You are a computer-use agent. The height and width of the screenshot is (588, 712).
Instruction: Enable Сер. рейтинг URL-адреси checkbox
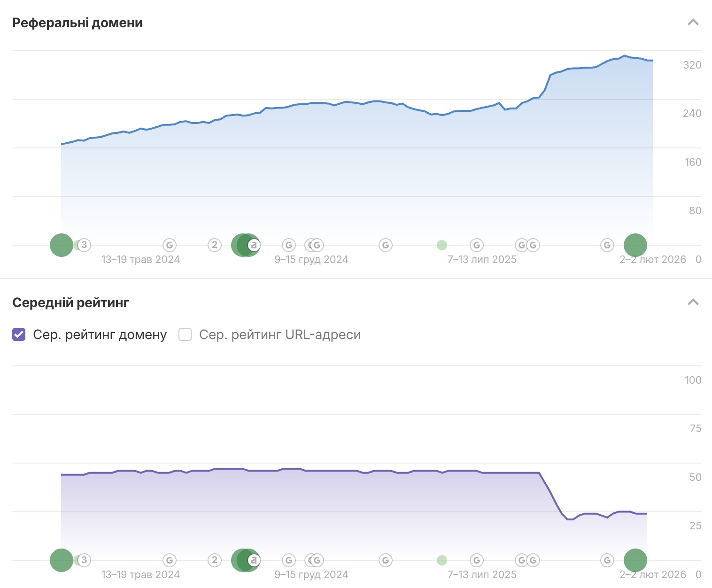point(185,334)
